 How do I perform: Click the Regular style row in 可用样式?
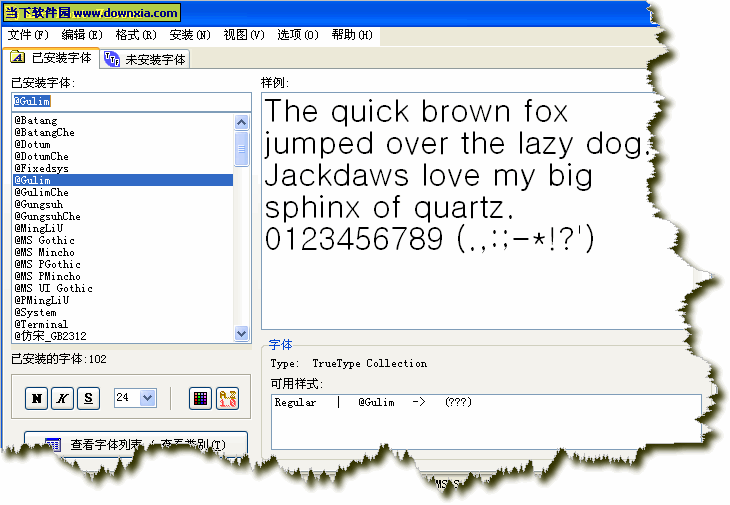click(372, 403)
